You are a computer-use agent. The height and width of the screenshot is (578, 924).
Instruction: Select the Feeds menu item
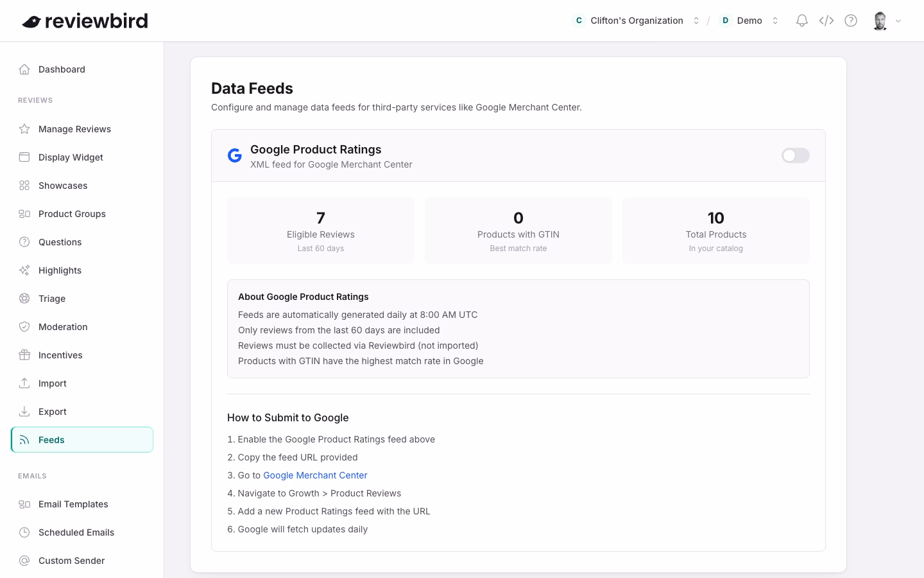click(82, 440)
